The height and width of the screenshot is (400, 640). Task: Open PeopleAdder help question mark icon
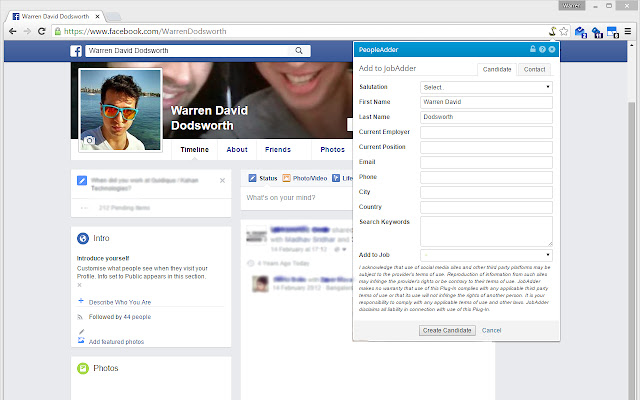tap(542, 49)
